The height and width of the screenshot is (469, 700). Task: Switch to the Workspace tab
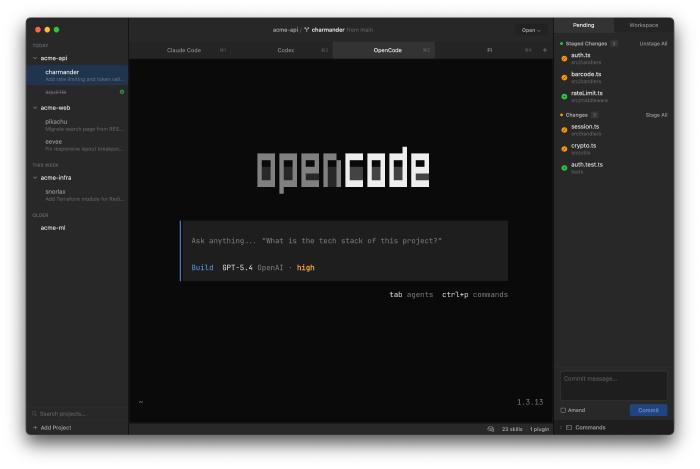[643, 25]
